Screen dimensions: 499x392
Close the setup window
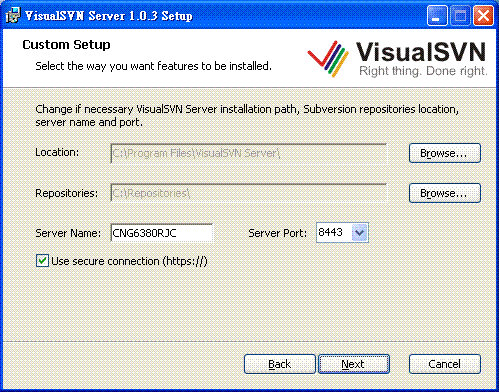click(x=483, y=16)
